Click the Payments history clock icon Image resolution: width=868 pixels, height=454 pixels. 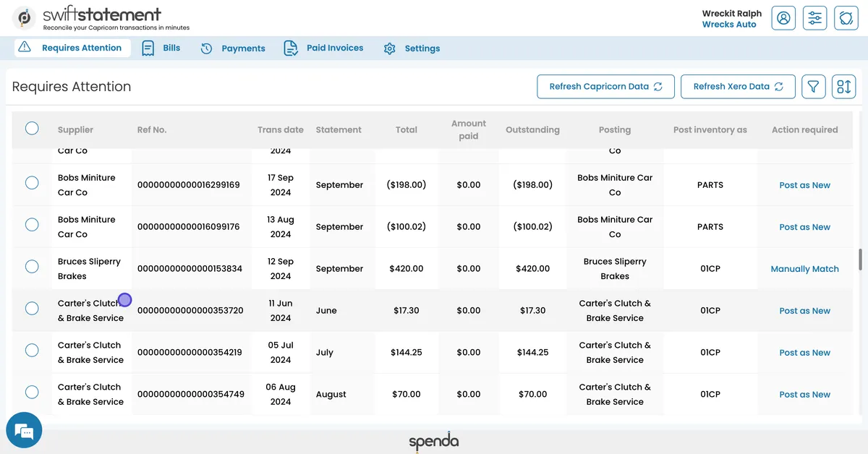tap(206, 48)
